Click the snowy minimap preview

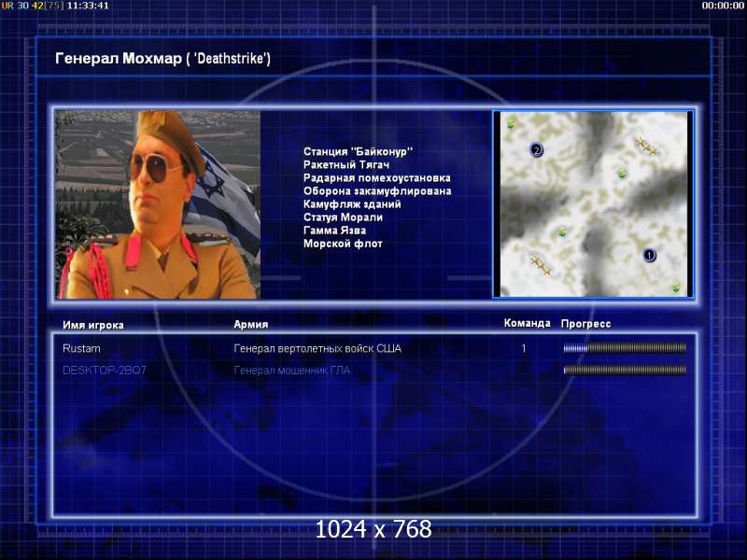pos(593,204)
